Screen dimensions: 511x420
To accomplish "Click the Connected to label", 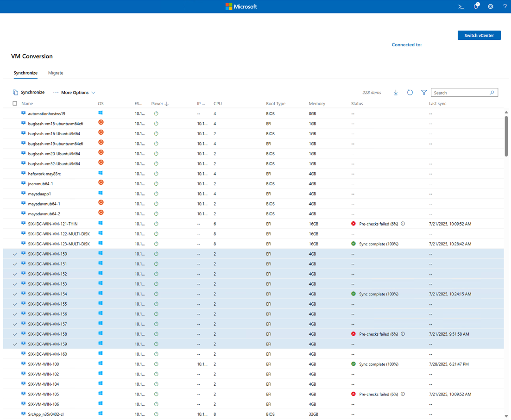I will point(406,44).
